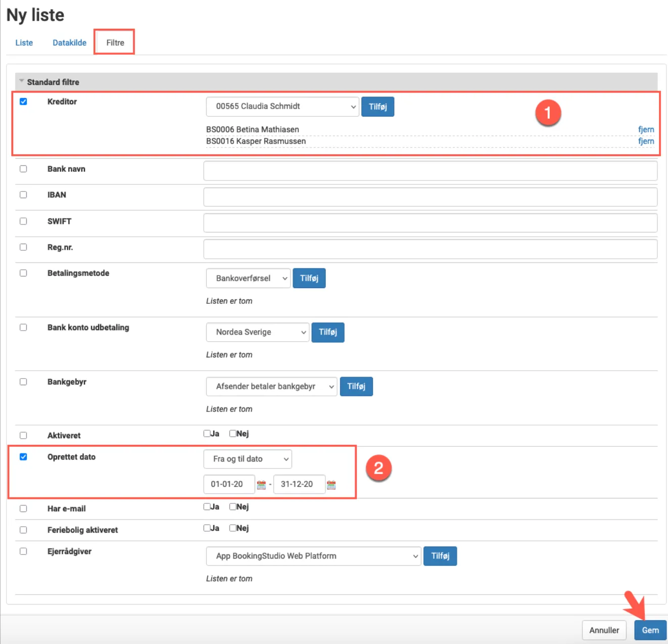The width and height of the screenshot is (668, 644).
Task: Enable the Aktiveret filter checkbox
Action: click(23, 435)
